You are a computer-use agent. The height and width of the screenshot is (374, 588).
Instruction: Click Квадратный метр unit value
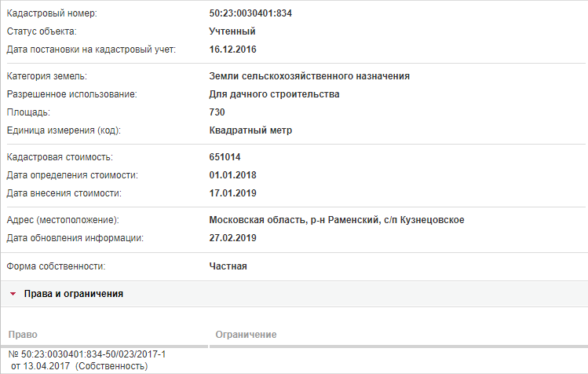250,130
